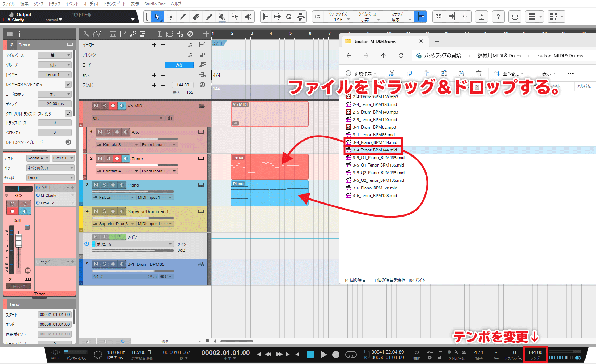Toggle the グローバルトランスポーズに従う checkbox
Screen dimensions: 596x364
(x=68, y=114)
